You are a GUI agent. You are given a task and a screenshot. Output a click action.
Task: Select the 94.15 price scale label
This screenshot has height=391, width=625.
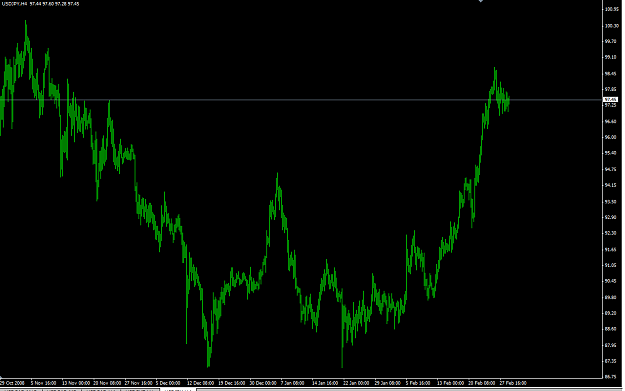611,185
